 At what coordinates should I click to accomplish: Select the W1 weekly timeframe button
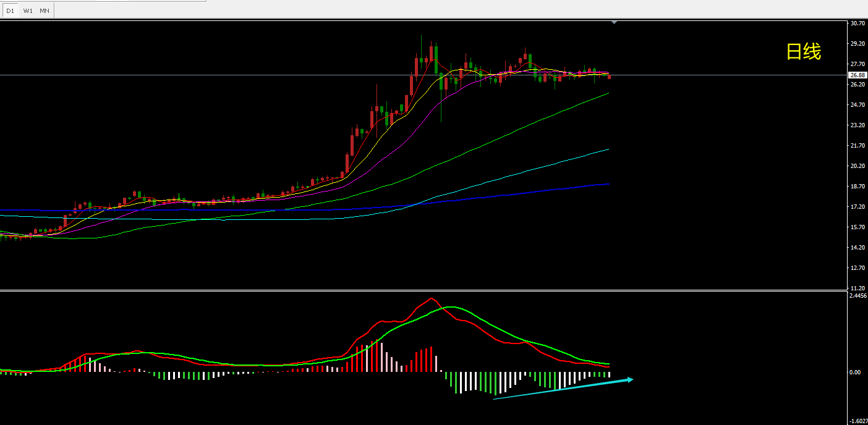click(x=28, y=11)
